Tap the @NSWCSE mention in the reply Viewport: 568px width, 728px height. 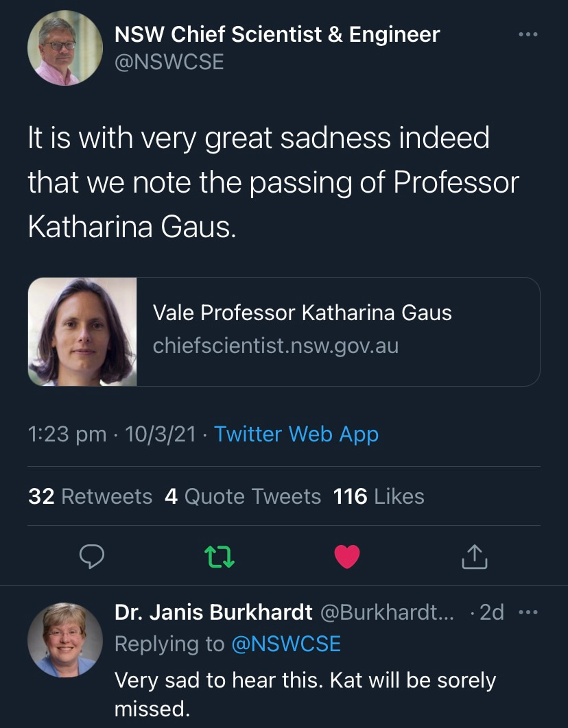click(x=286, y=644)
